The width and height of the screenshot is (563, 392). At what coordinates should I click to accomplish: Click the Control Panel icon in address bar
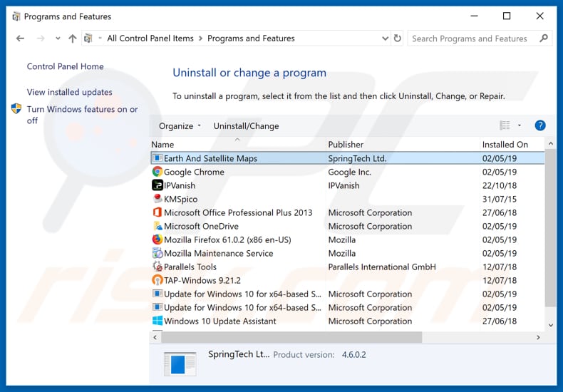coord(88,38)
